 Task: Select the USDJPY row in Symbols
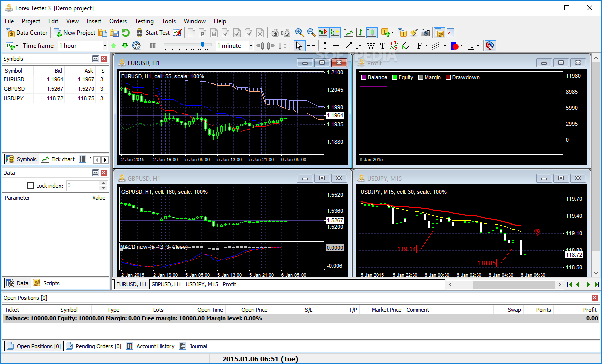[x=55, y=98]
